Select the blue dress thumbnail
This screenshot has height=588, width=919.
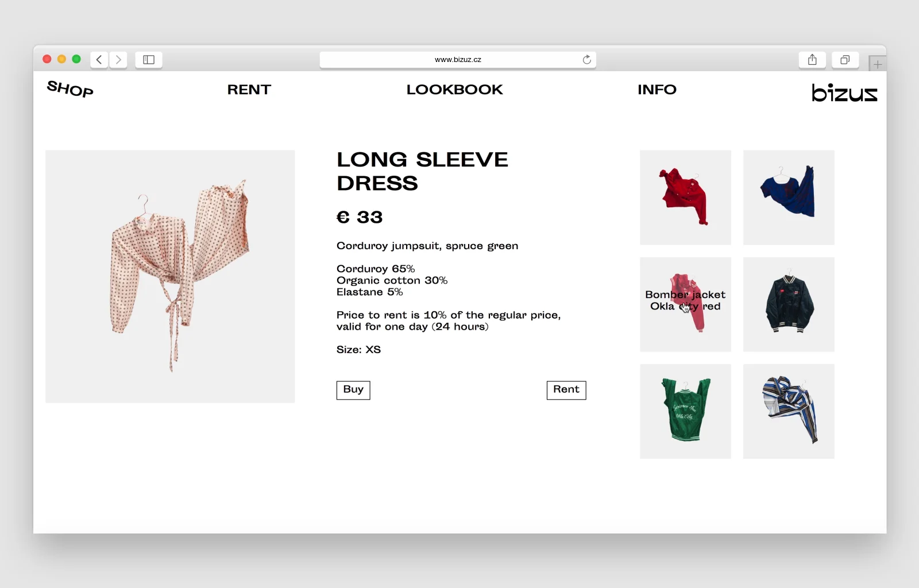point(789,198)
